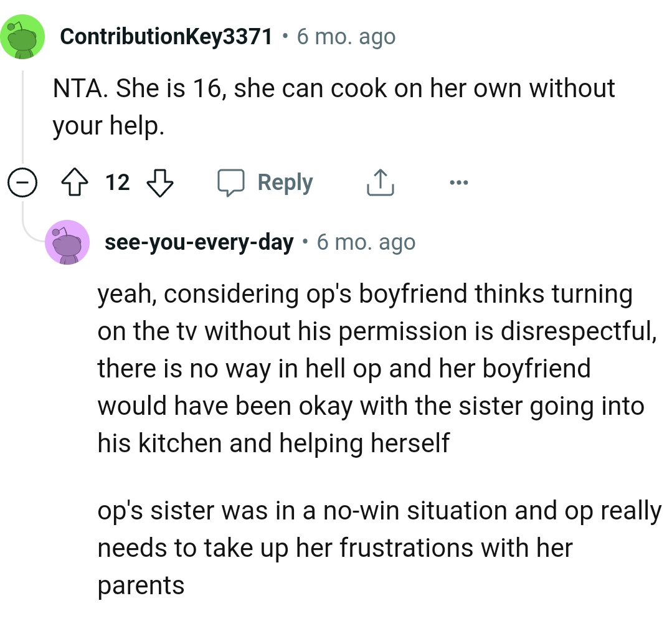Click the vote count of 12
This screenshot has width=672, height=621.
click(x=118, y=183)
